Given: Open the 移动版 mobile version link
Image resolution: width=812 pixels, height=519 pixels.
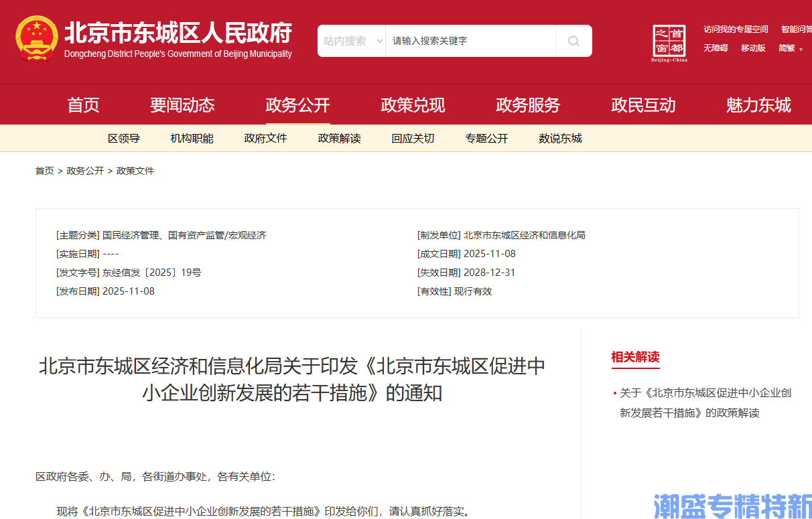Looking at the screenshot, I should point(753,48).
